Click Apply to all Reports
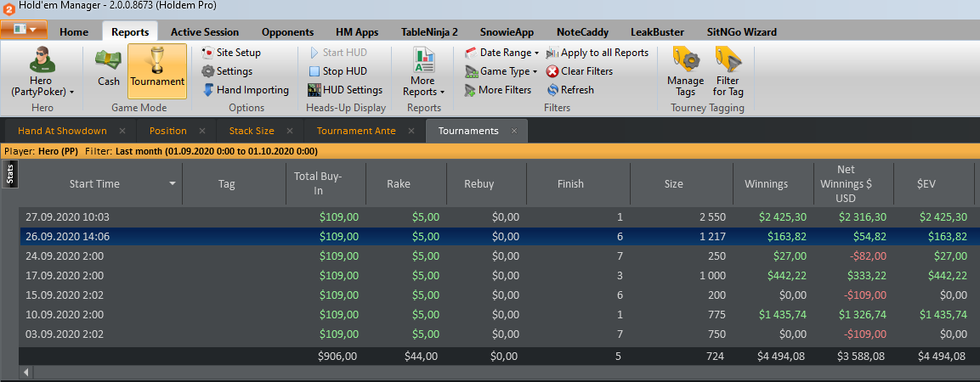The image size is (980, 382). point(598,53)
